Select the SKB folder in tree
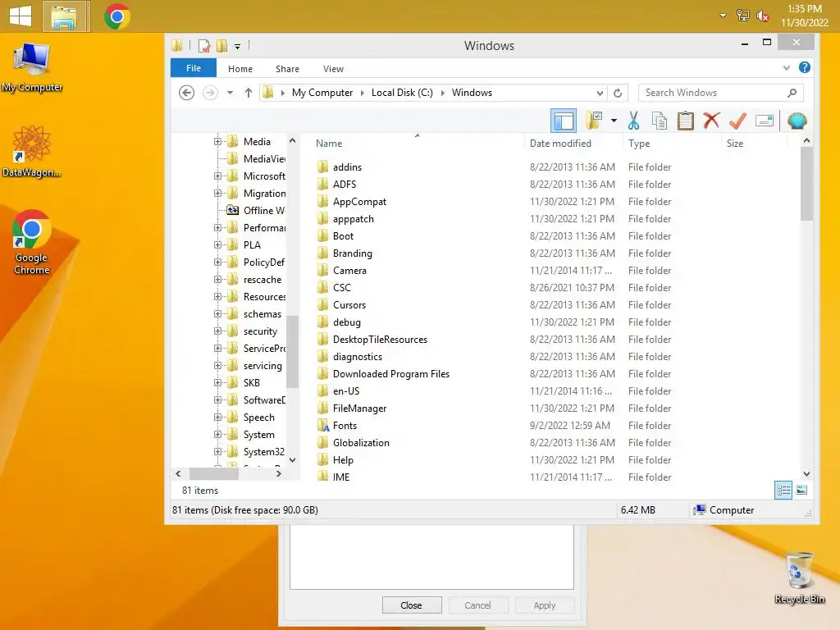Screen dimensions: 840x630 (x=244, y=383)
